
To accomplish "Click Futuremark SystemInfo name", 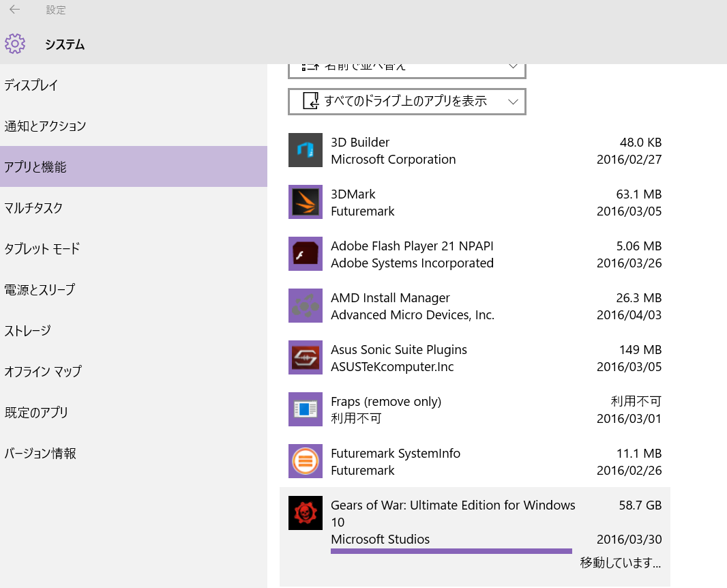I will click(396, 454).
